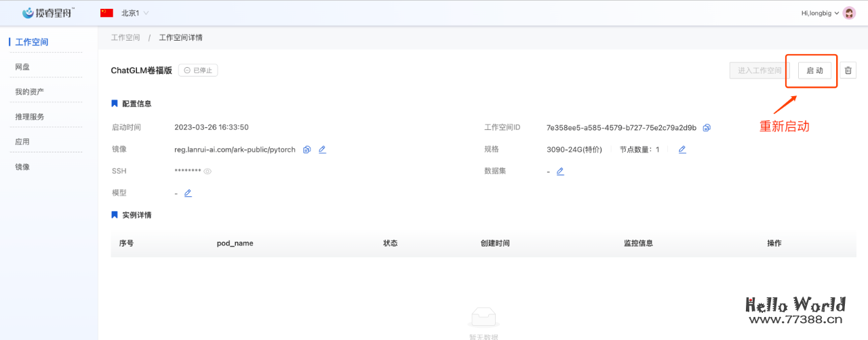
Task: Open 推理服务 in the sidebar
Action: 30,116
